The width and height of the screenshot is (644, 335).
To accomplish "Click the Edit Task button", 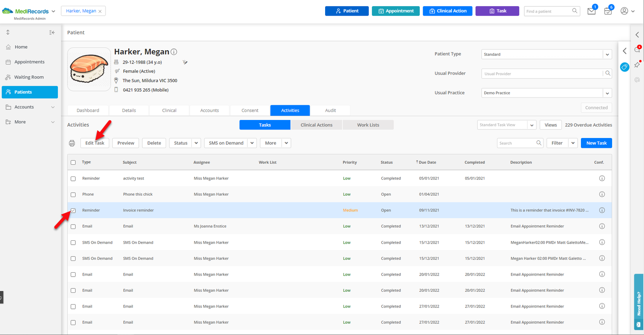I will (95, 143).
